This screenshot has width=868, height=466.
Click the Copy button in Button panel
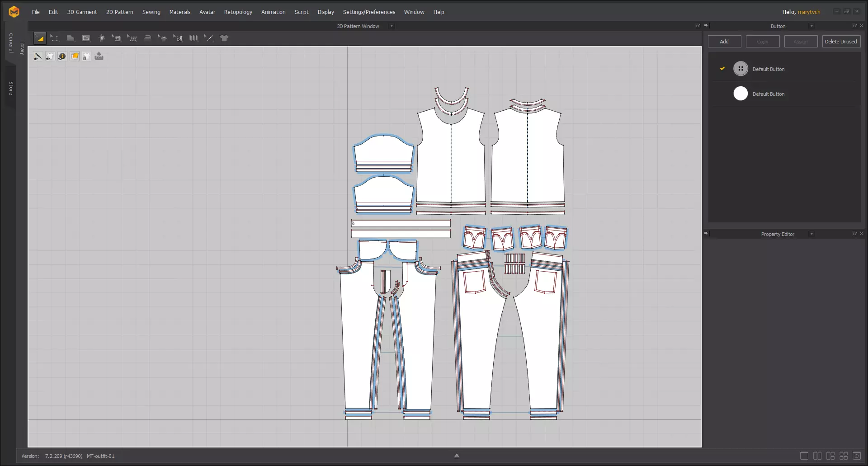(763, 42)
